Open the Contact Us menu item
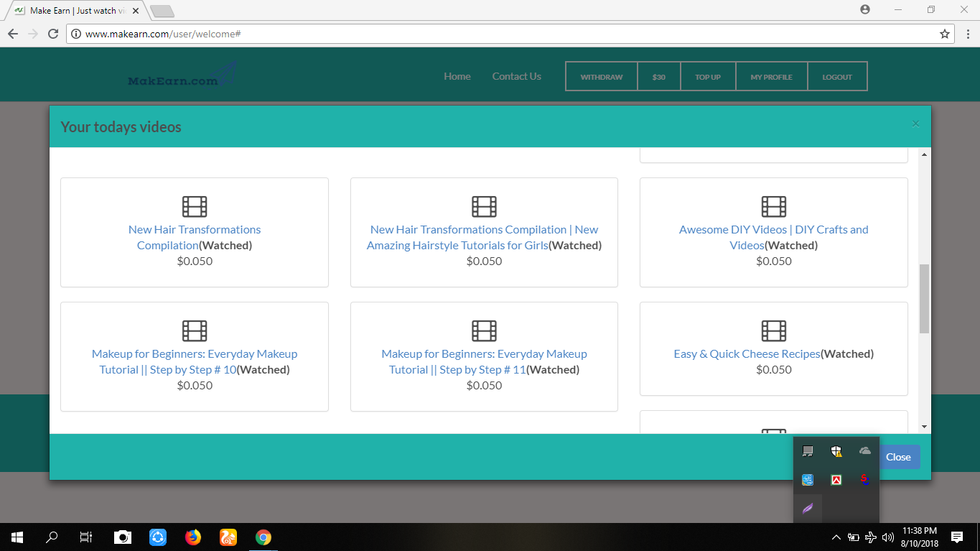The width and height of the screenshot is (980, 551). (516, 76)
